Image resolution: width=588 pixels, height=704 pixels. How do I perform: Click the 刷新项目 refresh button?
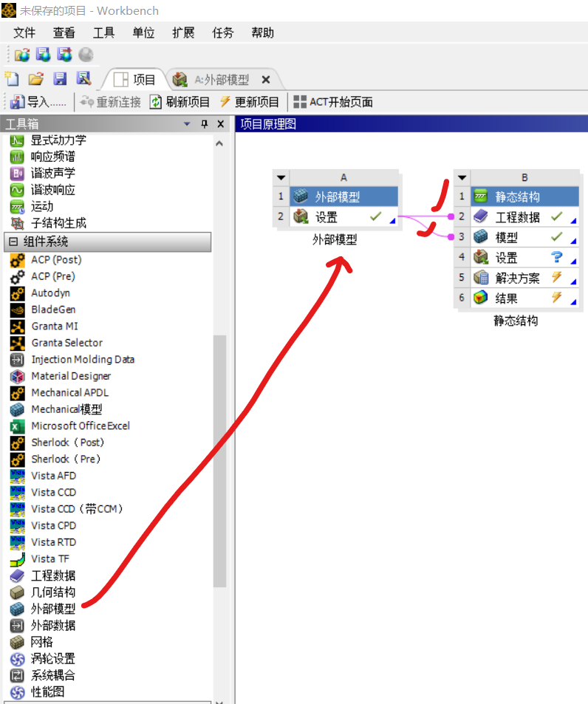click(180, 102)
